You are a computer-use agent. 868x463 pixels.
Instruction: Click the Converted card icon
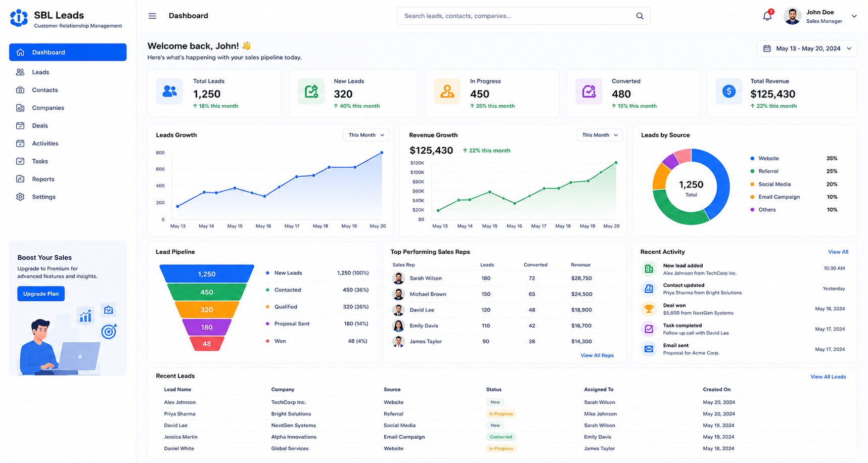pos(588,91)
